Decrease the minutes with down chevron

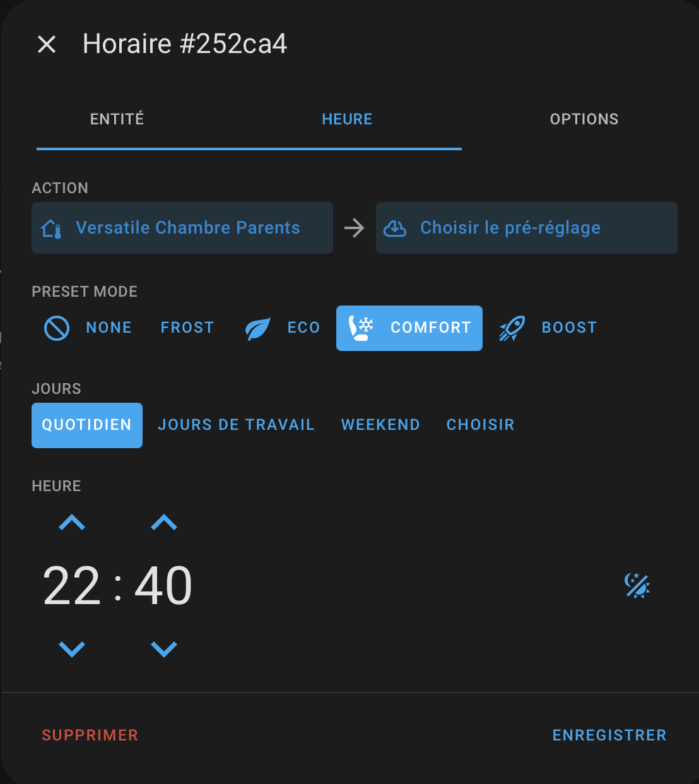click(164, 648)
